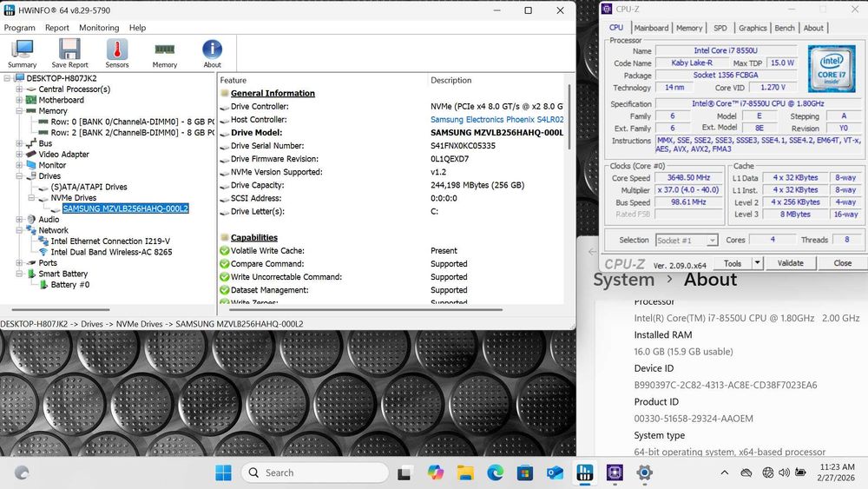This screenshot has width=868, height=489.
Task: Open the Tools dropdown arrow in CPU-Z
Action: [757, 263]
